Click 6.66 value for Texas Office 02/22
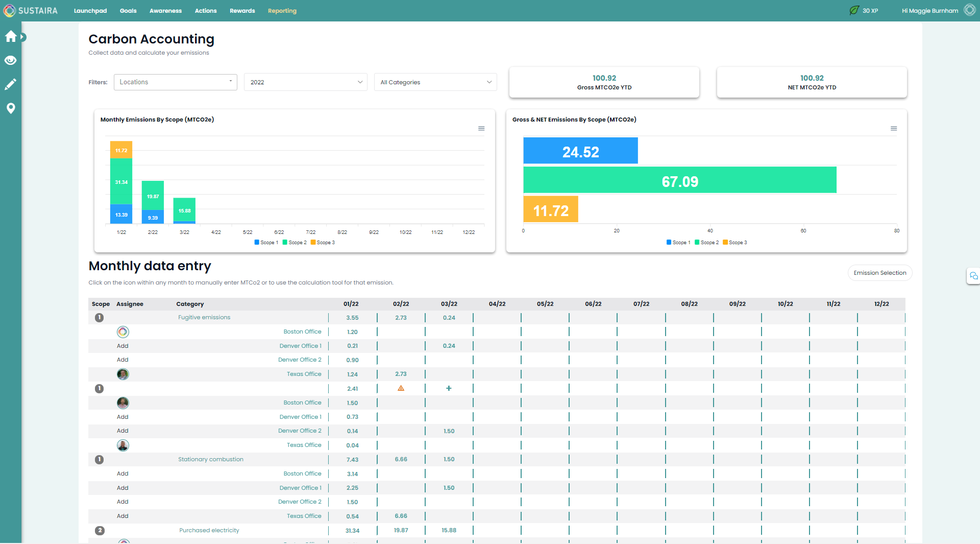Image resolution: width=980 pixels, height=544 pixels. tap(401, 516)
